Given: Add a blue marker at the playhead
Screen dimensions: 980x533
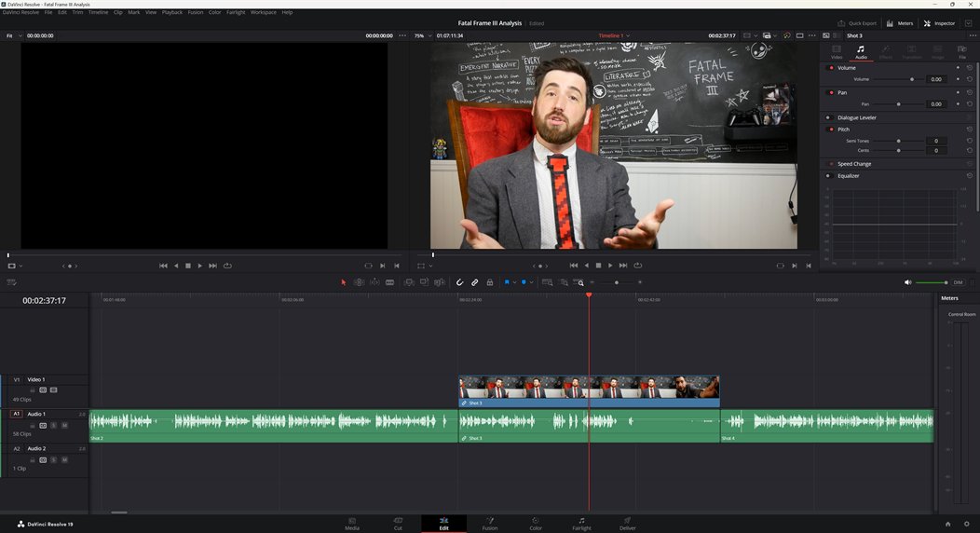Looking at the screenshot, I should pos(524,282).
